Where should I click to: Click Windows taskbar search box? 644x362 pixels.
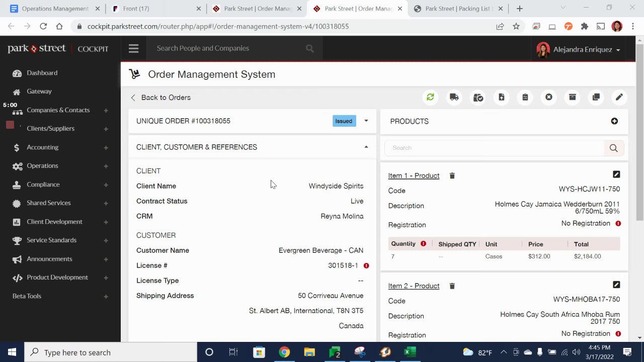pyautogui.click(x=111, y=352)
